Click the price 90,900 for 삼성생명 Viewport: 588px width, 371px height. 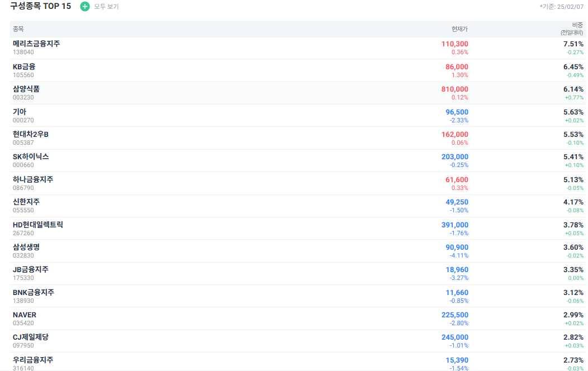click(x=457, y=247)
